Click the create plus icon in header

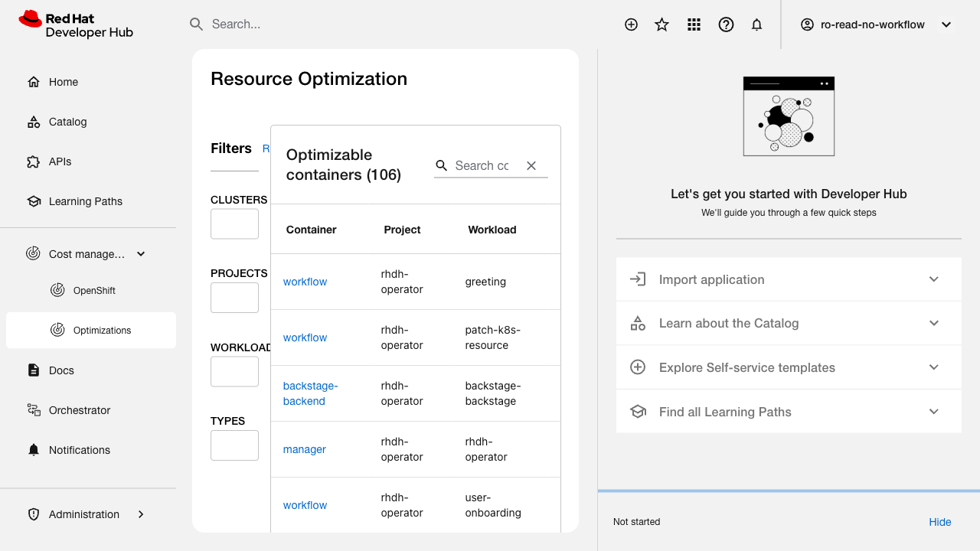point(631,24)
